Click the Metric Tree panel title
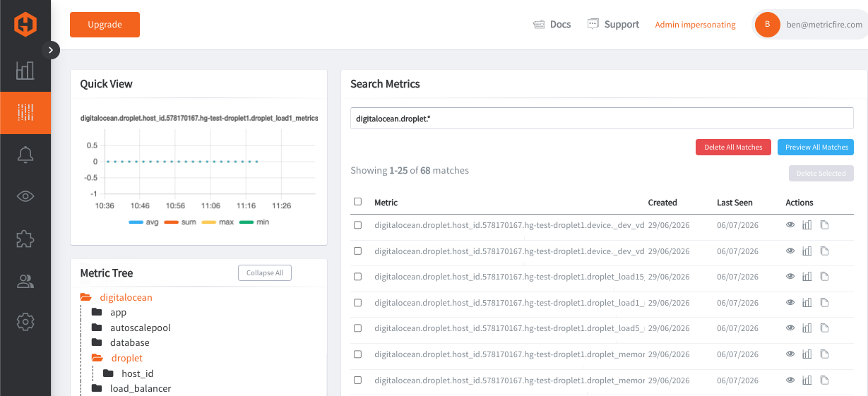The width and height of the screenshot is (868, 396). (x=106, y=273)
